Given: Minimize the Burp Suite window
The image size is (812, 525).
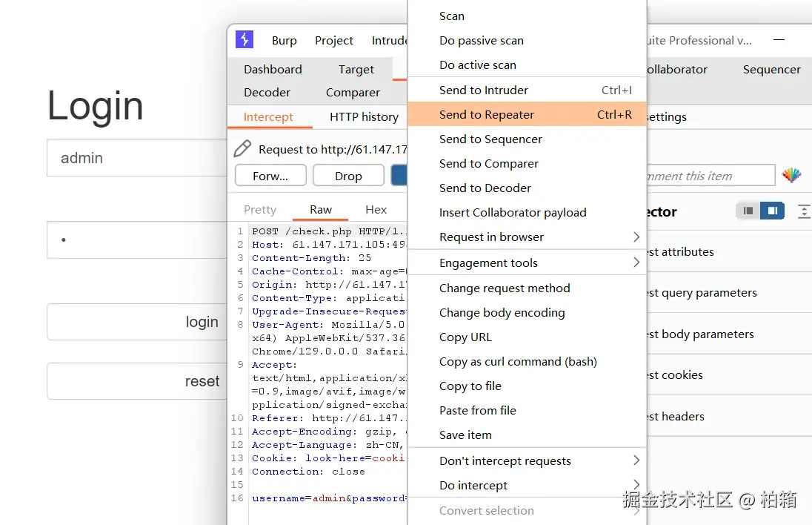Looking at the screenshot, I should click(x=779, y=40).
